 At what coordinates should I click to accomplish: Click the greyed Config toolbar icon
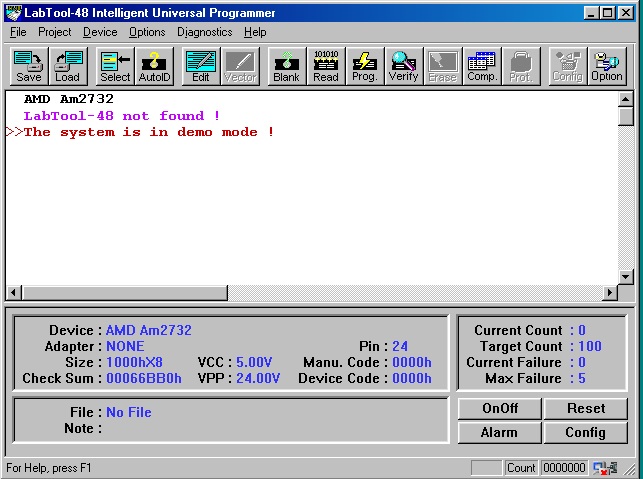tap(568, 66)
